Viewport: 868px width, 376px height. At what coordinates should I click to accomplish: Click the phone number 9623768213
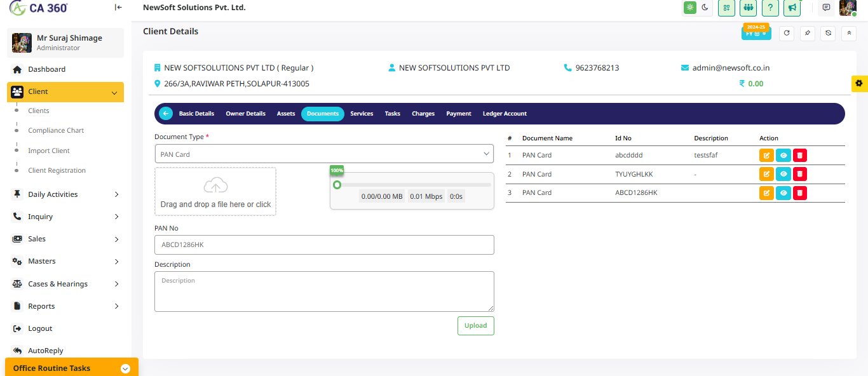tap(597, 68)
